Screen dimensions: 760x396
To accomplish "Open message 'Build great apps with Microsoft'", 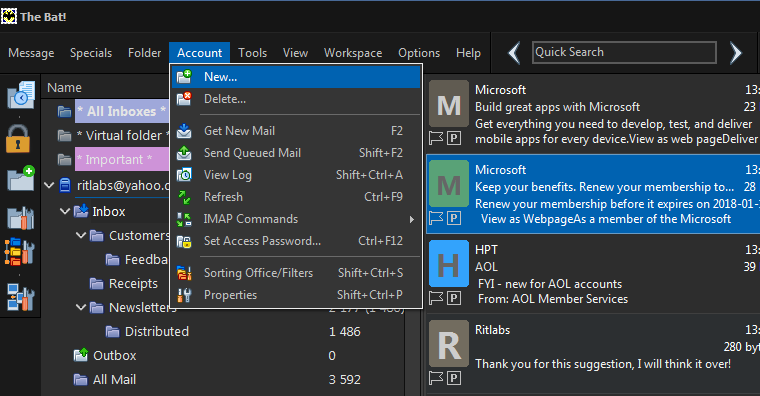I will pyautogui.click(x=593, y=114).
